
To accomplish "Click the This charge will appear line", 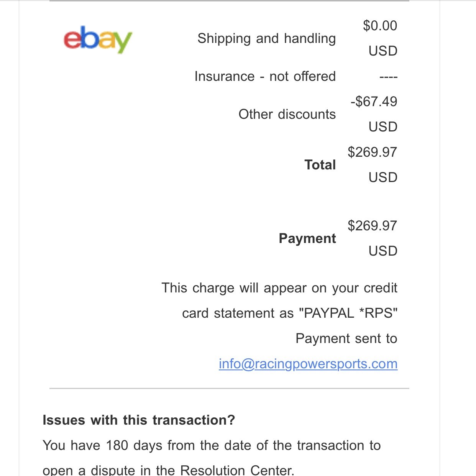I will [x=279, y=288].
